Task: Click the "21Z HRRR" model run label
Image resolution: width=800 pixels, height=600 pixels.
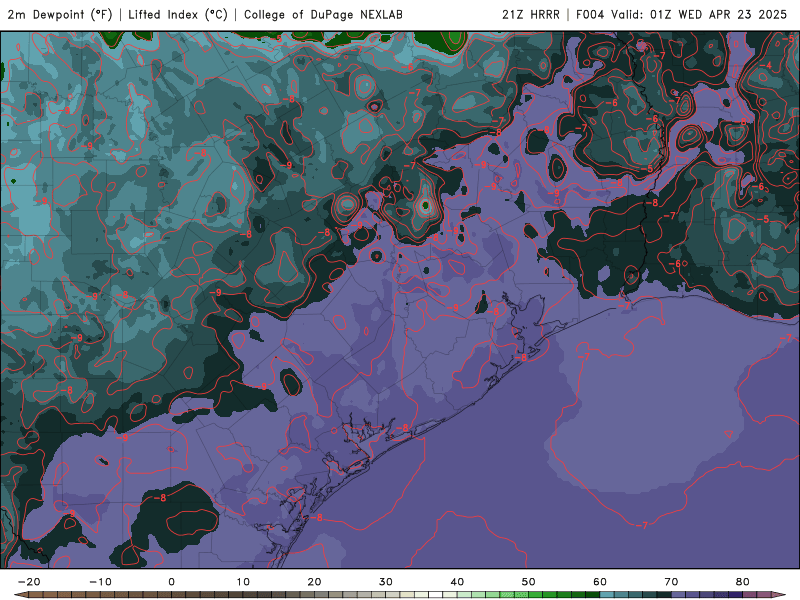Action: coord(531,14)
